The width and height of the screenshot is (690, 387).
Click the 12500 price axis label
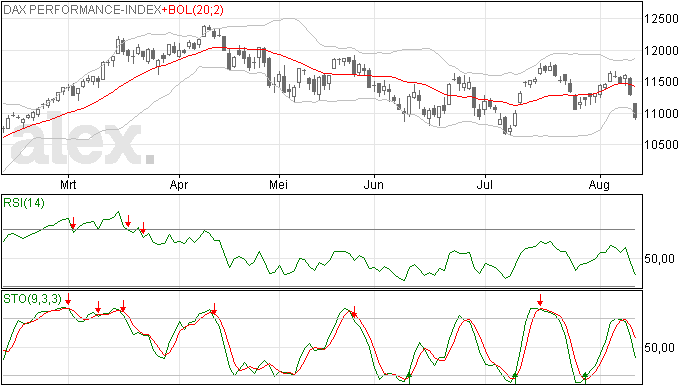coord(661,19)
